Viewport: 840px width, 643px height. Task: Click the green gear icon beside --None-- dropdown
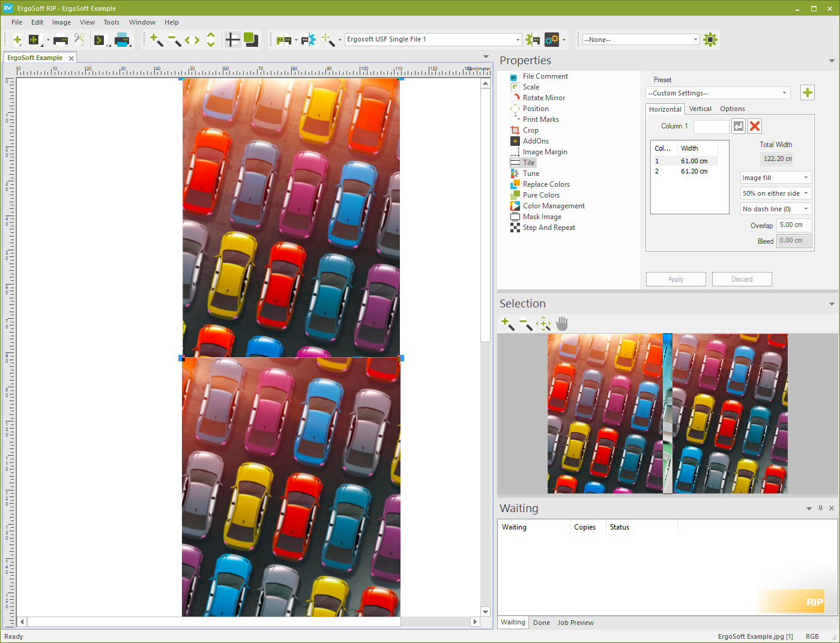tap(710, 40)
